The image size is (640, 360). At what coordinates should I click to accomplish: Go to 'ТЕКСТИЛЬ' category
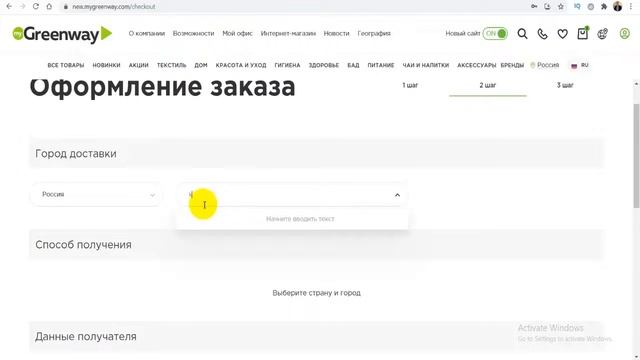point(171,65)
